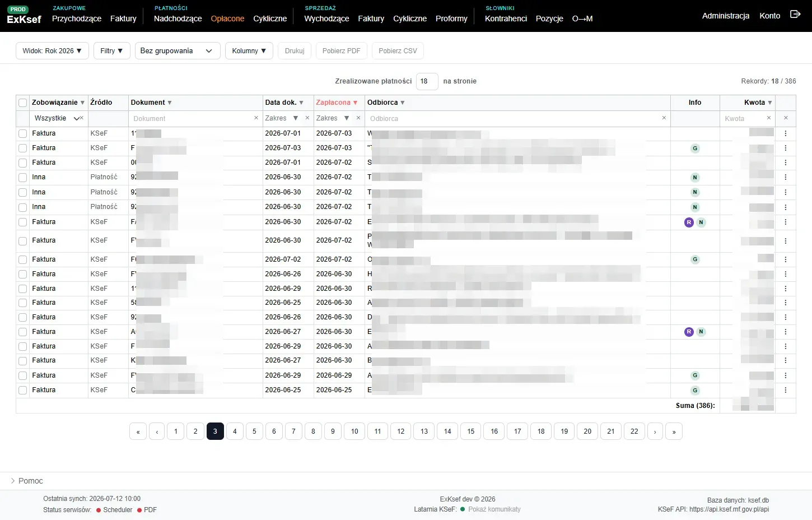Viewport: 812px width, 520px height.
Task: Go to previous page with ‹ arrow
Action: click(x=157, y=431)
